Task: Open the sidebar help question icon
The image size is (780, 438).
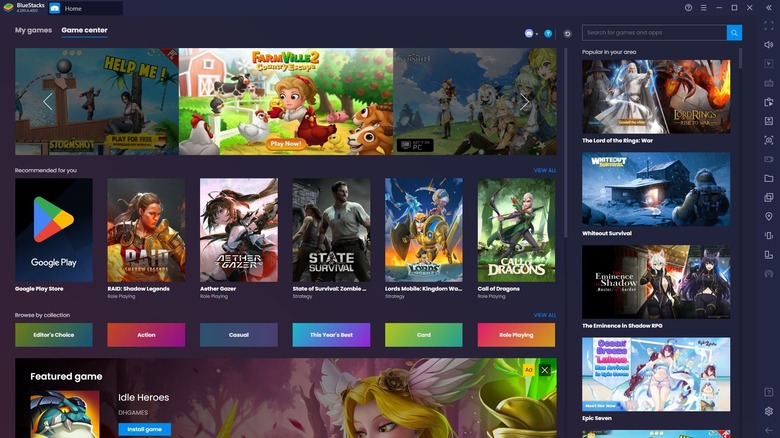Action: tap(769, 392)
